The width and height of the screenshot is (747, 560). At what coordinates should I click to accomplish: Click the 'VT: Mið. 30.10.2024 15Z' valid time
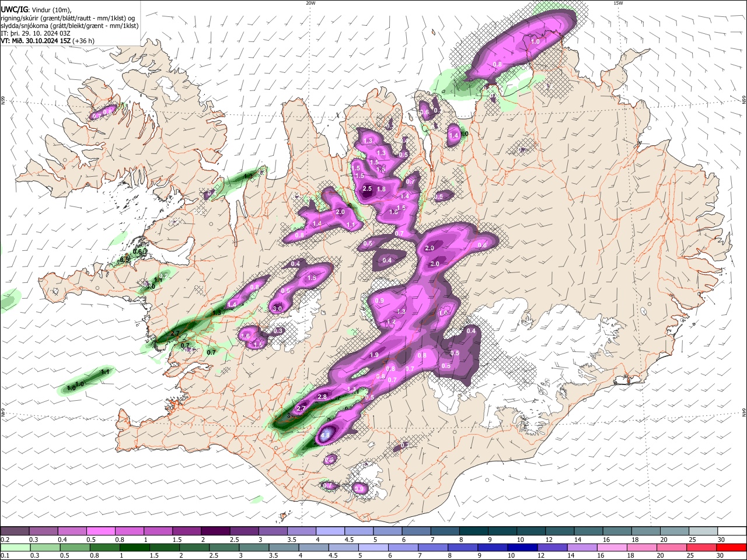(47, 41)
